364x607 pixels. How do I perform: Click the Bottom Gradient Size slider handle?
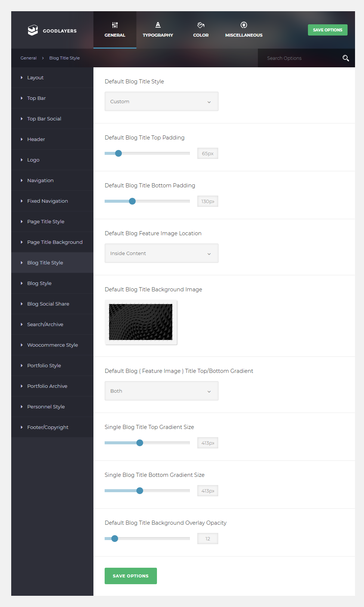pos(140,491)
